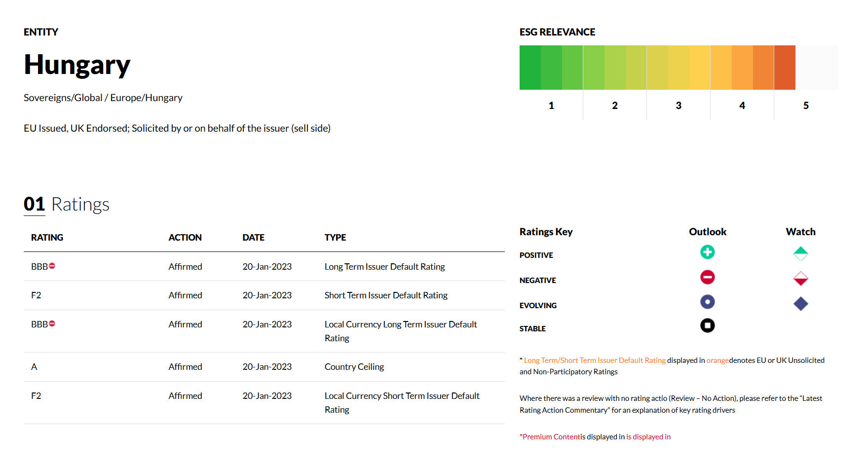Click the TYPE column header
Image resolution: width=868 pixels, height=463 pixels.
(x=335, y=238)
